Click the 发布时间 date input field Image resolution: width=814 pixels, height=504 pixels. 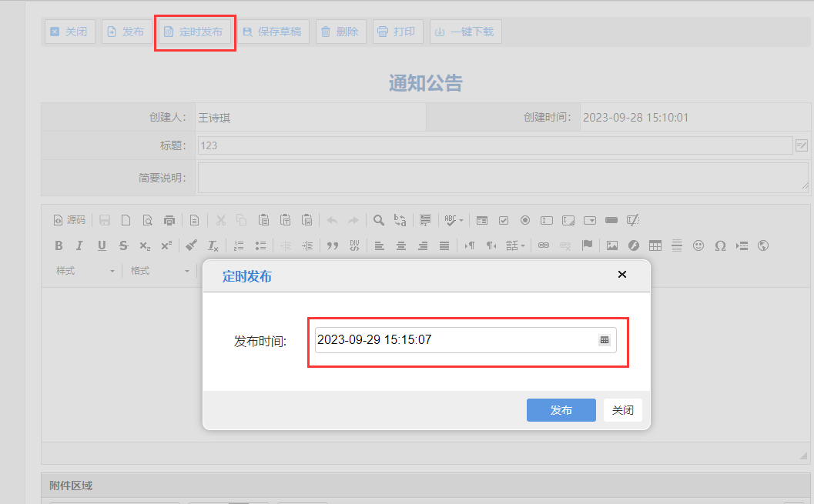click(466, 340)
